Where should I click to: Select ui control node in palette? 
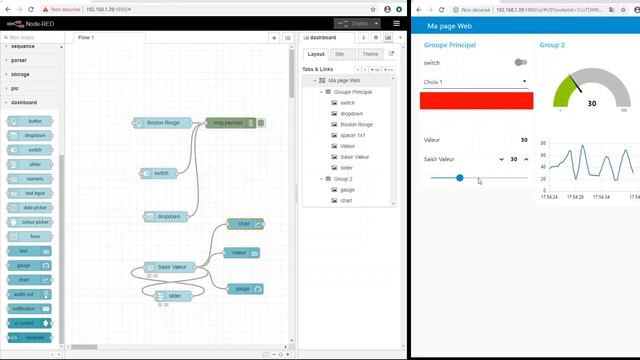point(30,323)
